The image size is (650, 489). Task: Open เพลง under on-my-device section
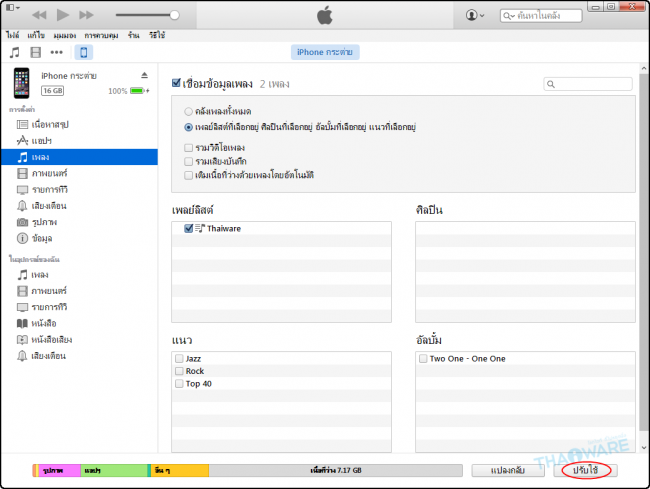(x=79, y=275)
